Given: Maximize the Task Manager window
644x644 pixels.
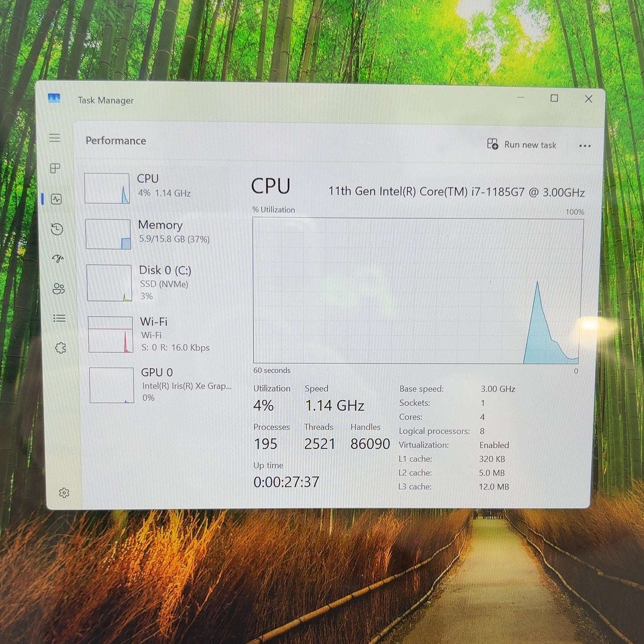Looking at the screenshot, I should point(554,98).
